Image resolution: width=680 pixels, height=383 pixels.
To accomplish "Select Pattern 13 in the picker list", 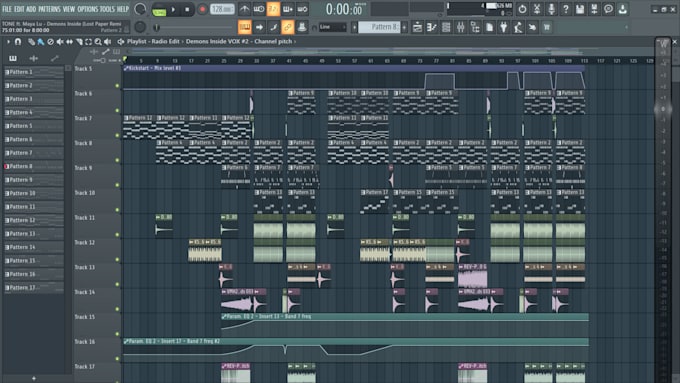I will click(x=34, y=233).
